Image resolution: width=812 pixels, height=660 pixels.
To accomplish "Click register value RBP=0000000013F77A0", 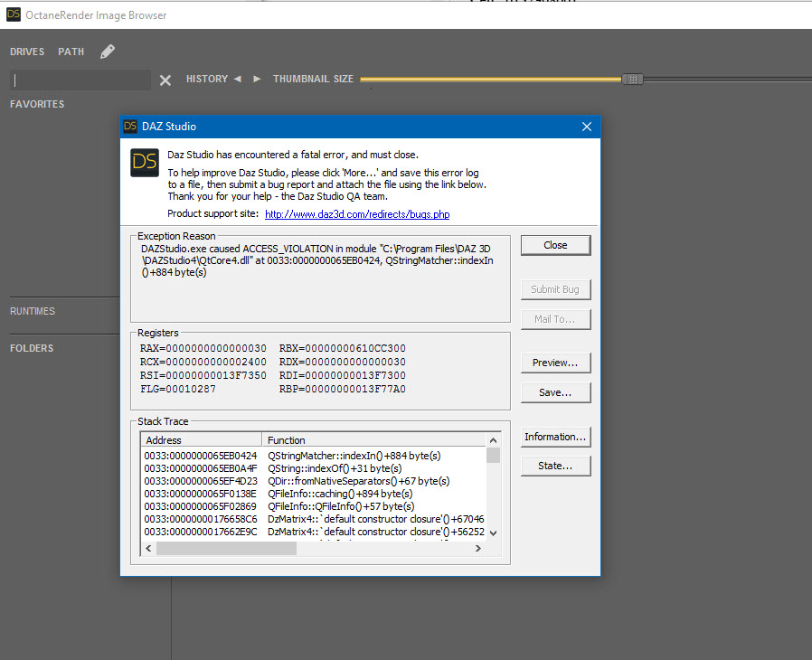I will [343, 389].
